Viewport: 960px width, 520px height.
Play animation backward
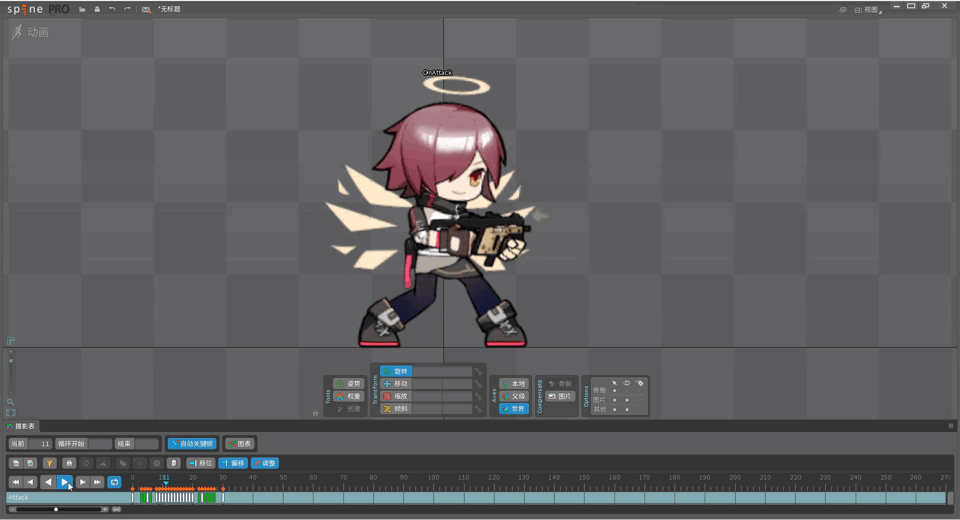click(48, 482)
